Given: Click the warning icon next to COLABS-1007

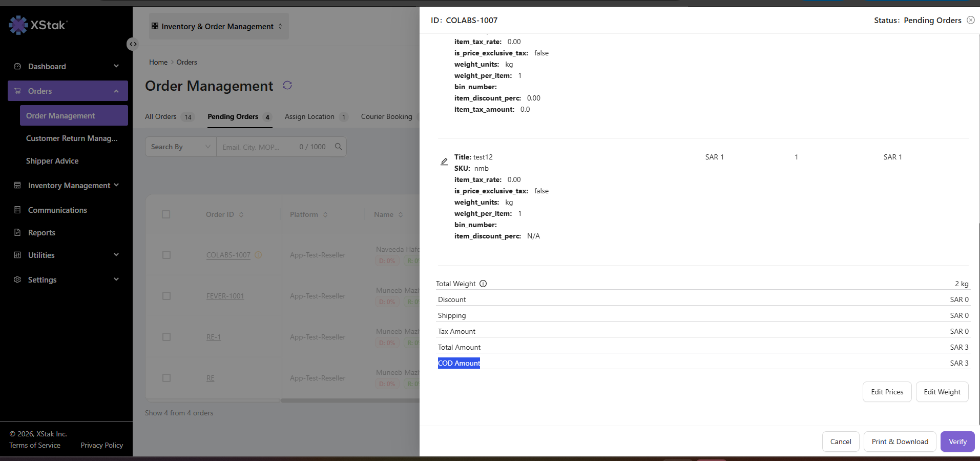Looking at the screenshot, I should click(x=258, y=255).
